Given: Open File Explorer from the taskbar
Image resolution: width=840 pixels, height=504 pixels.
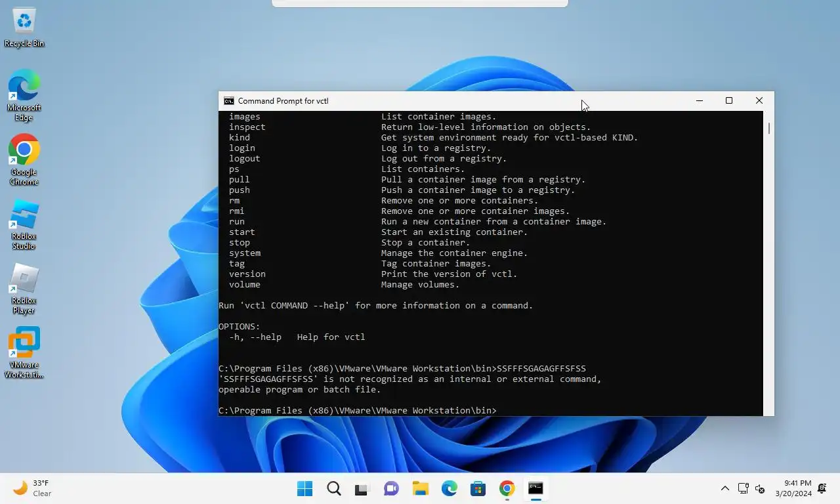Looking at the screenshot, I should pos(420,488).
